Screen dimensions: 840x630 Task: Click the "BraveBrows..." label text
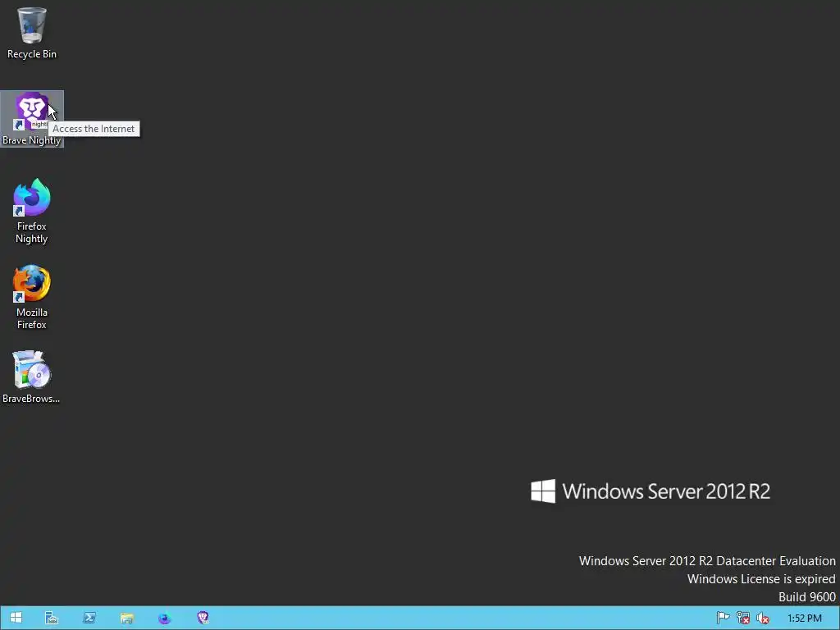coord(31,399)
